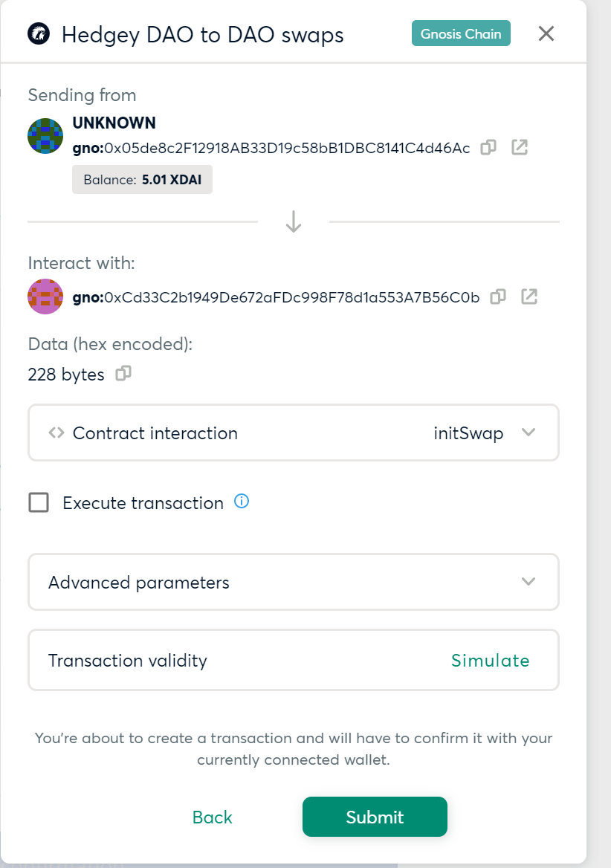Click the Gnosis Chain network badge
Image resolution: width=611 pixels, height=868 pixels.
tap(461, 33)
